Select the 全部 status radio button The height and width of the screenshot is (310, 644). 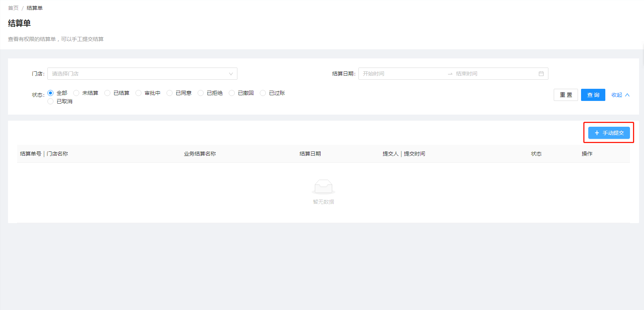click(50, 93)
